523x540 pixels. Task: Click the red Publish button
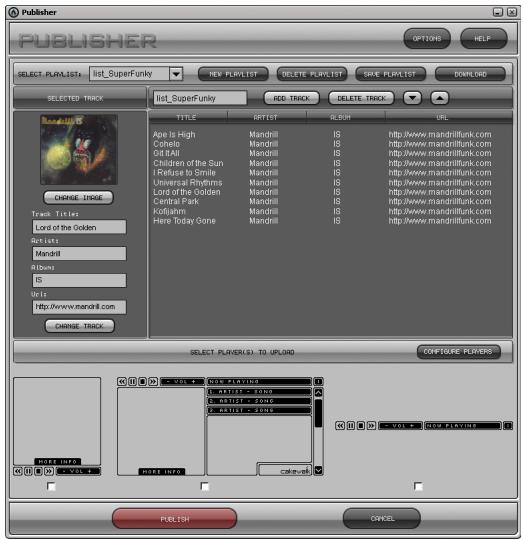[175, 518]
